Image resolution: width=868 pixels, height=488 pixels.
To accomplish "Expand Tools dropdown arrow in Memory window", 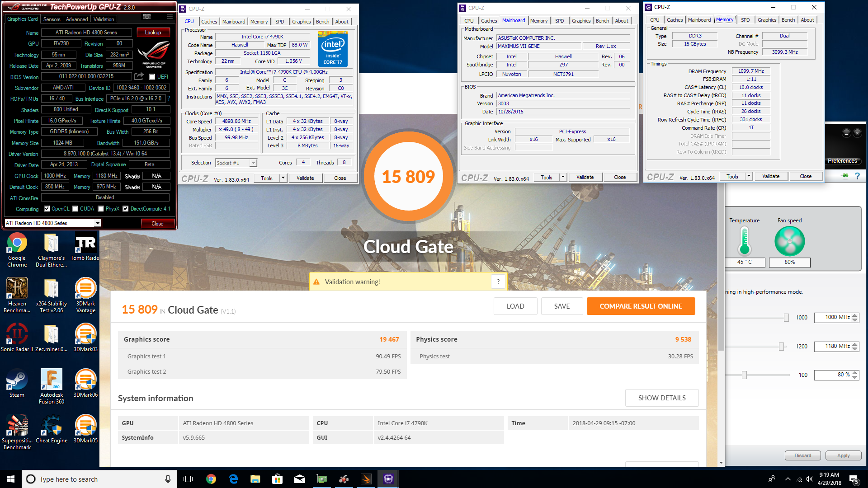I will point(749,176).
